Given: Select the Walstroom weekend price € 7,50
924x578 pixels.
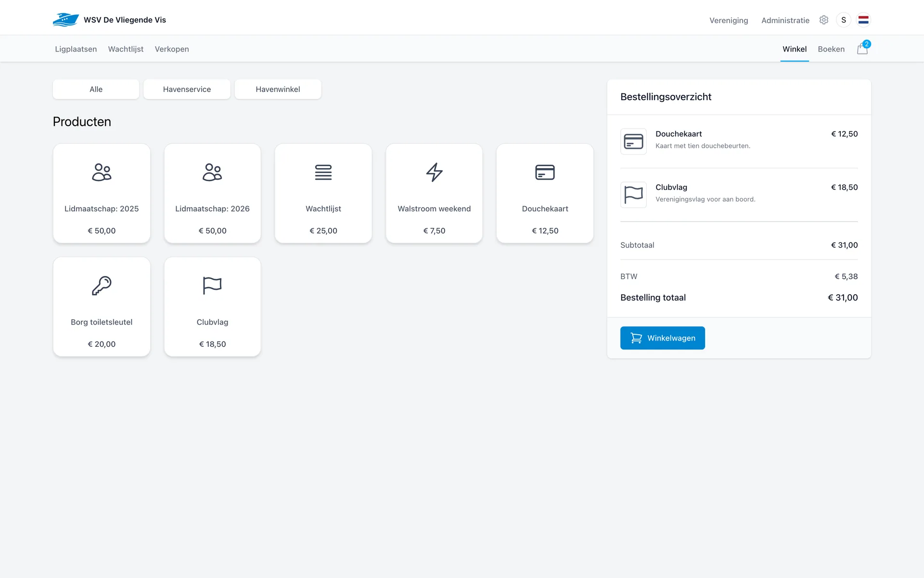Looking at the screenshot, I should tap(434, 231).
